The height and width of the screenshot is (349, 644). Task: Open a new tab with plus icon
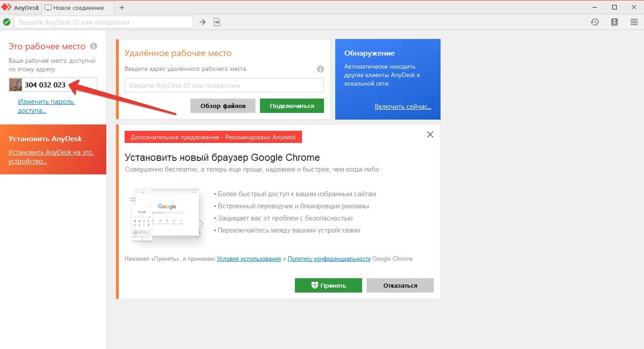click(x=122, y=8)
